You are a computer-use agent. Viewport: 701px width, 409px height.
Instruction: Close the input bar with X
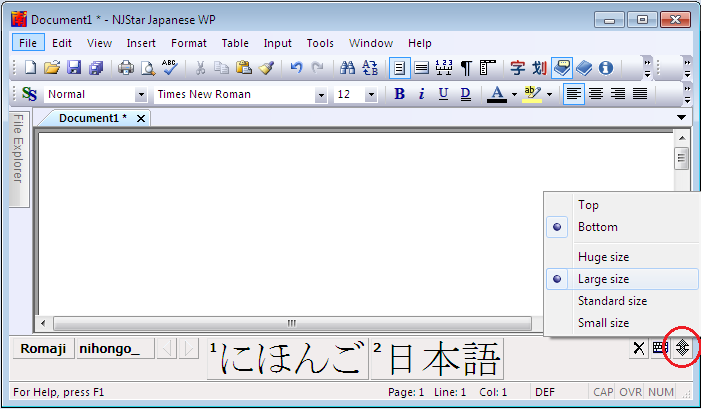tap(639, 348)
